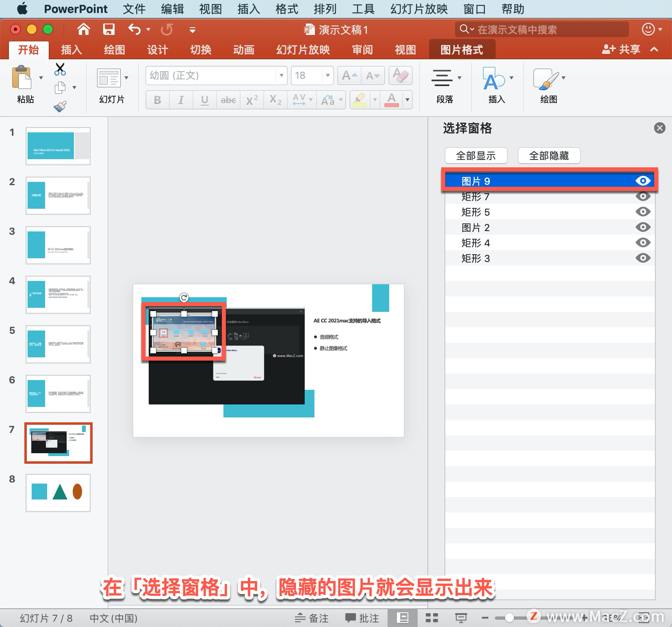Toggle underline formatting
The width and height of the screenshot is (672, 627).
(205, 100)
